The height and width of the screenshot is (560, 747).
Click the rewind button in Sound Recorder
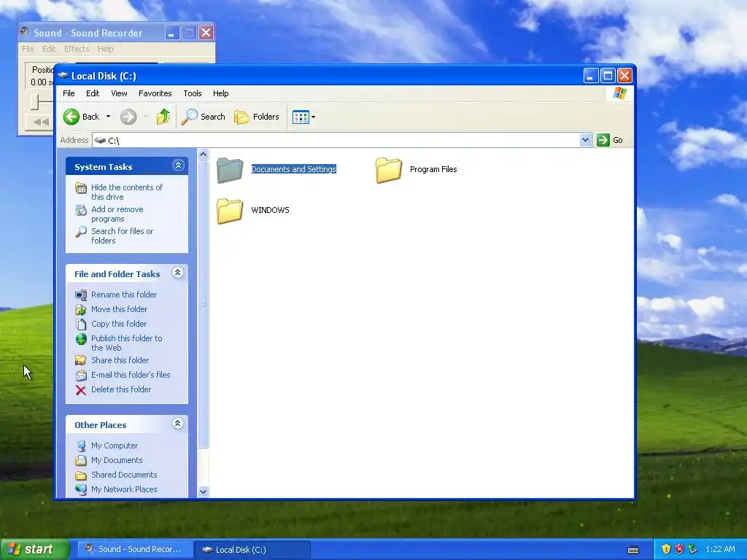click(x=39, y=122)
